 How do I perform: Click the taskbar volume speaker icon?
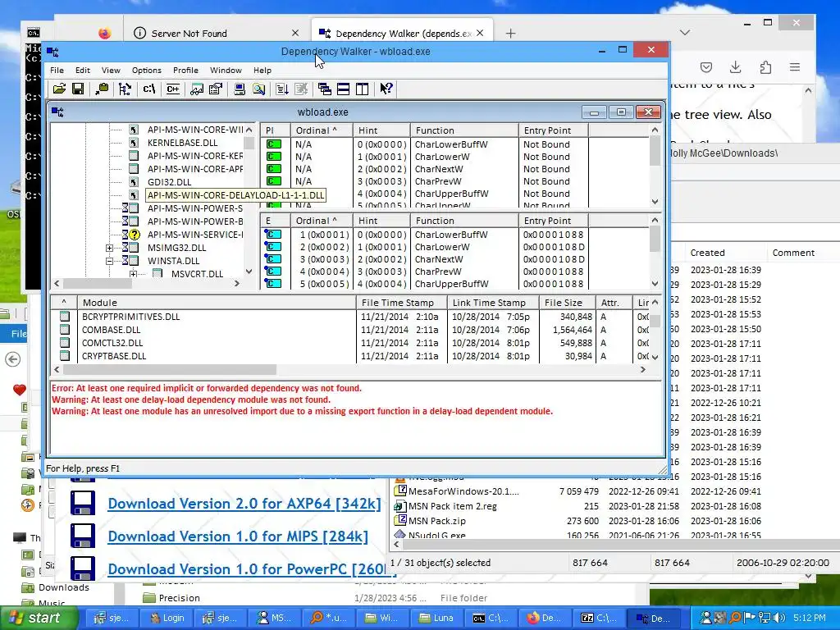click(x=779, y=618)
